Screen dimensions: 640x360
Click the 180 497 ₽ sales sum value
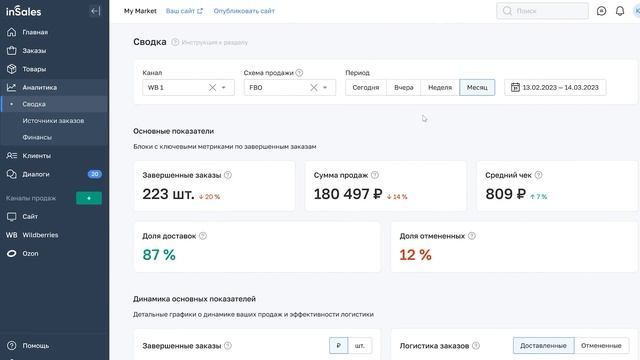pyautogui.click(x=348, y=194)
